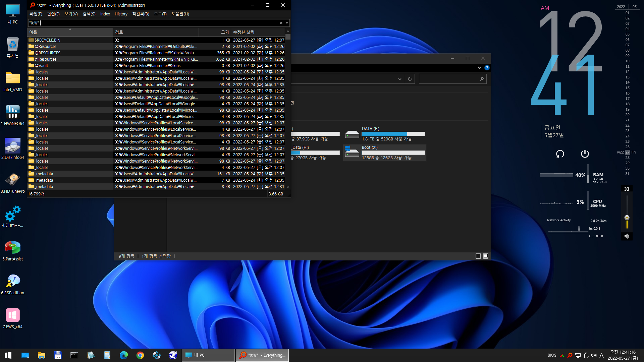Expand the Explorer address history dropdown
This screenshot has width=644, height=362.
coord(400,79)
